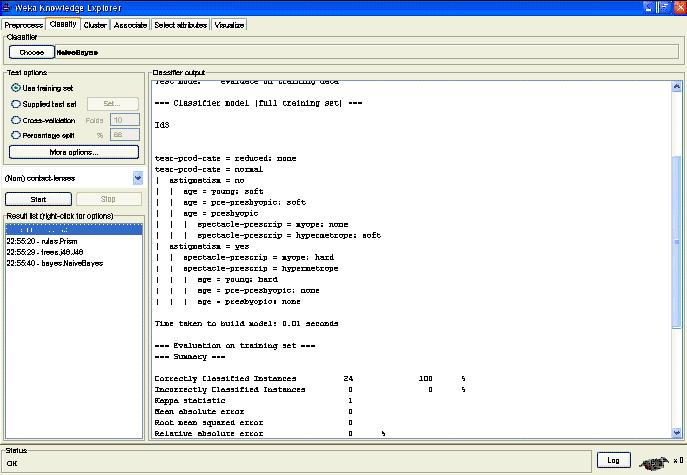Click the Set button for test set
Screen dimensions: 687x475
[x=112, y=104]
